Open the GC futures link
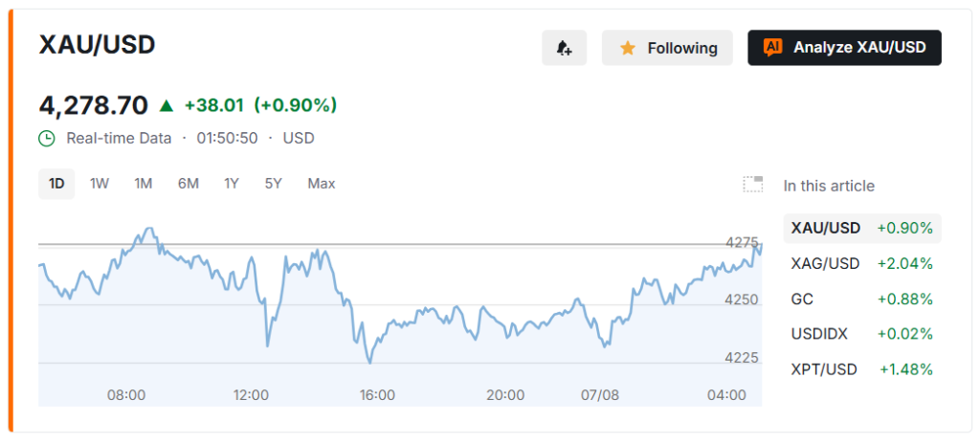This screenshot has width=980, height=444. (x=862, y=299)
